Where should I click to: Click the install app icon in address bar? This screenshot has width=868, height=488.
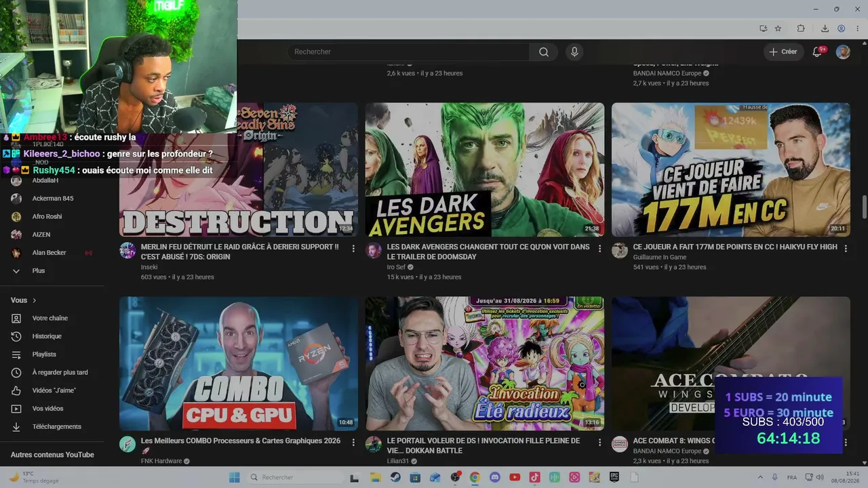pos(764,28)
